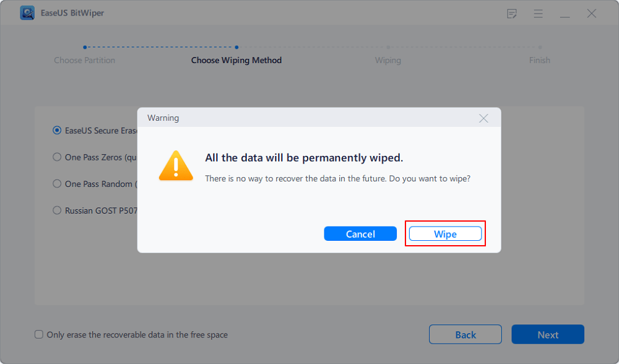Click the Finish step label
The image size is (619, 364).
540,60
